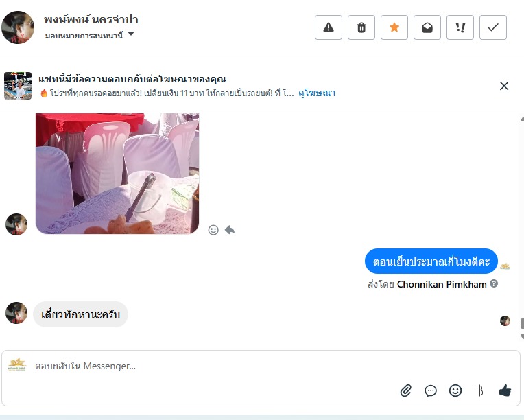This screenshot has width=524, height=420.
Task: Open the emoji picker smiley icon
Action: tap(455, 390)
